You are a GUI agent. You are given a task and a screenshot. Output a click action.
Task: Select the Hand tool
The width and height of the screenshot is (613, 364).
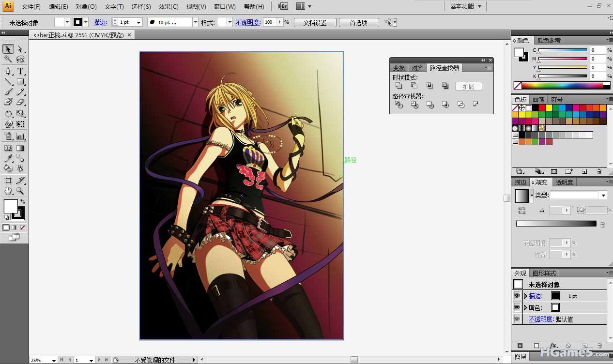(x=8, y=191)
